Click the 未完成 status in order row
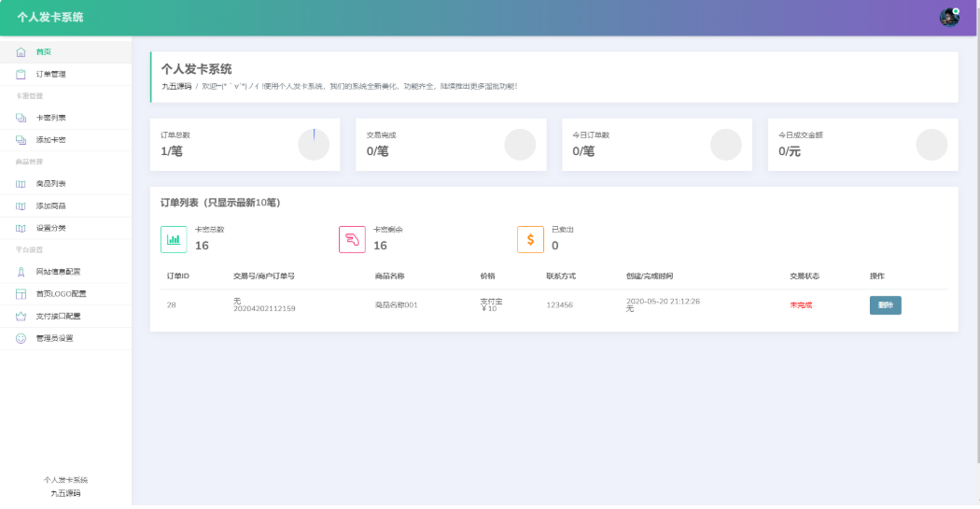The height and width of the screenshot is (509, 980). [801, 305]
